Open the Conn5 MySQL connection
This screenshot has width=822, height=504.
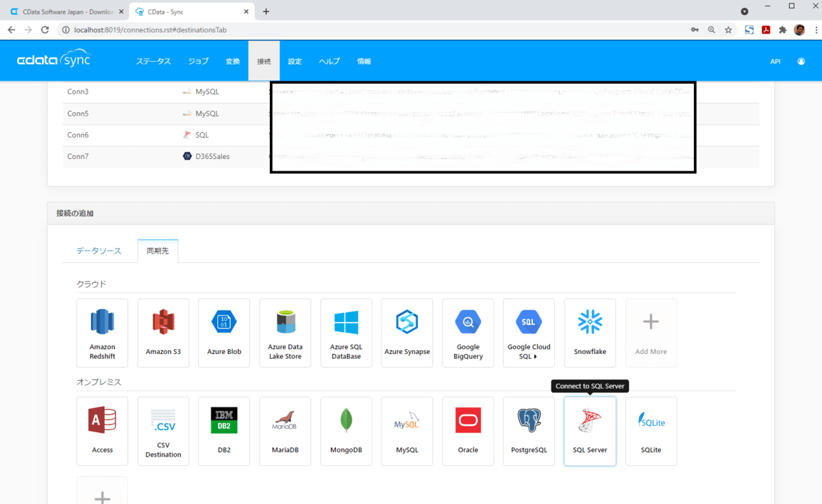tap(410, 114)
